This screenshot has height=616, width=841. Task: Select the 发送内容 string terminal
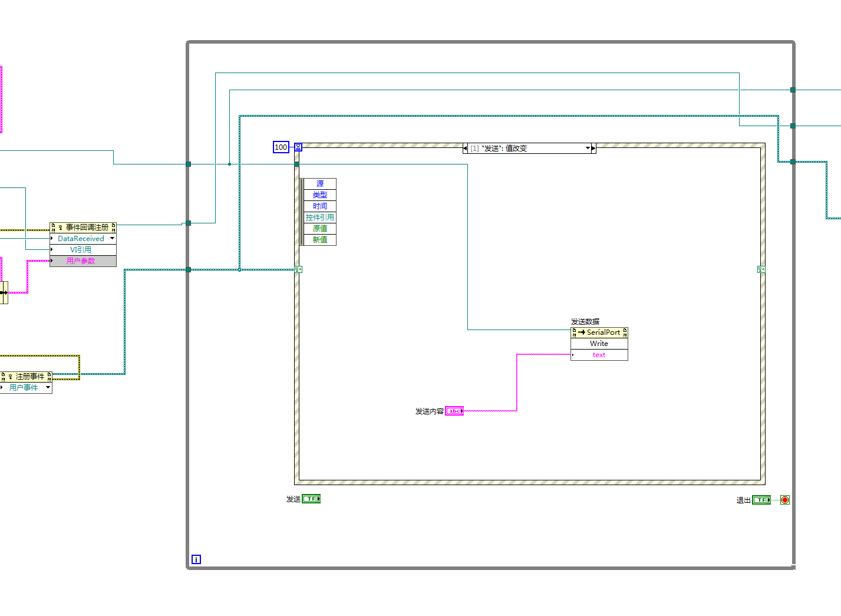454,411
